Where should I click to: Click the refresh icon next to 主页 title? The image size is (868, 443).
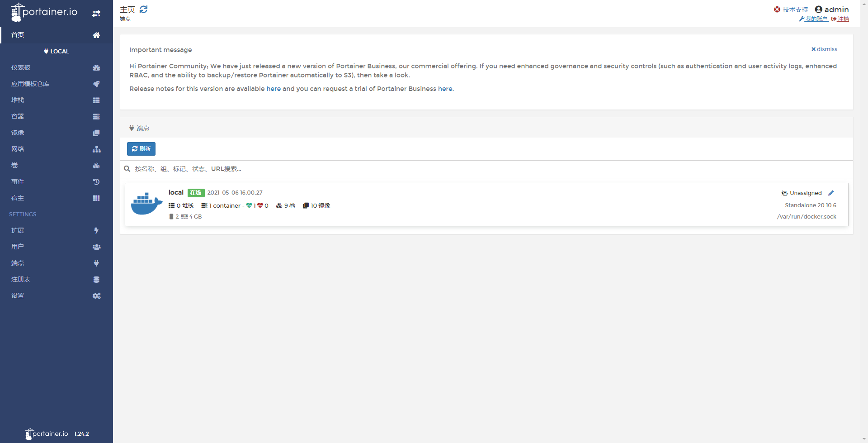[x=144, y=10]
